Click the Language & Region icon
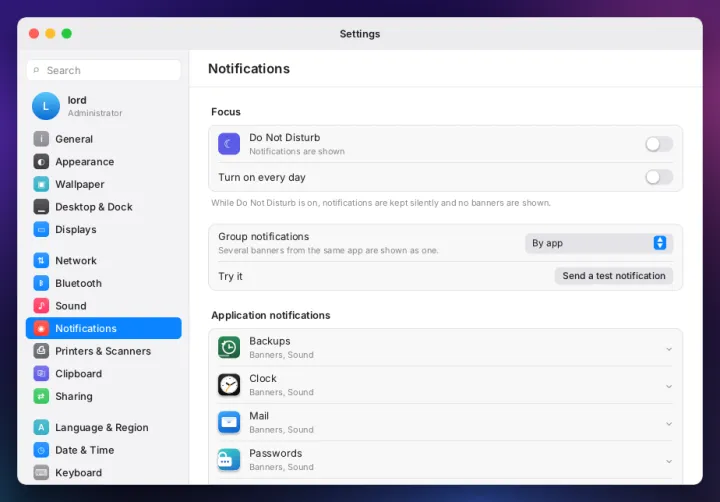The width and height of the screenshot is (720, 502). click(41, 427)
